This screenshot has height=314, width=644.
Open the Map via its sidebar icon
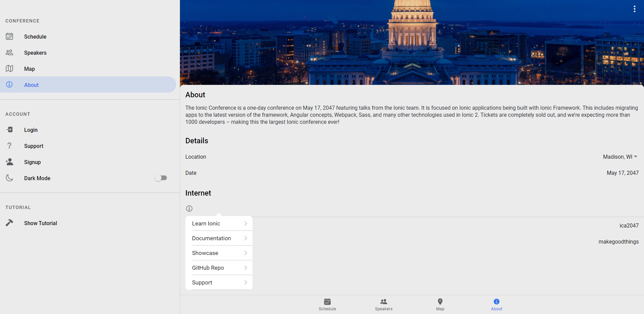(9, 68)
